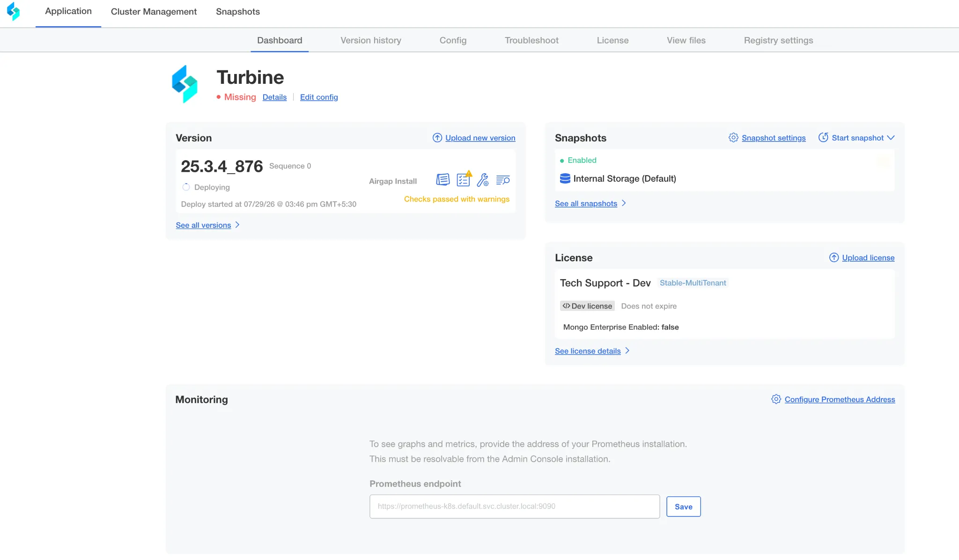This screenshot has width=959, height=560.
Task: Click the Edit config link
Action: pos(319,97)
